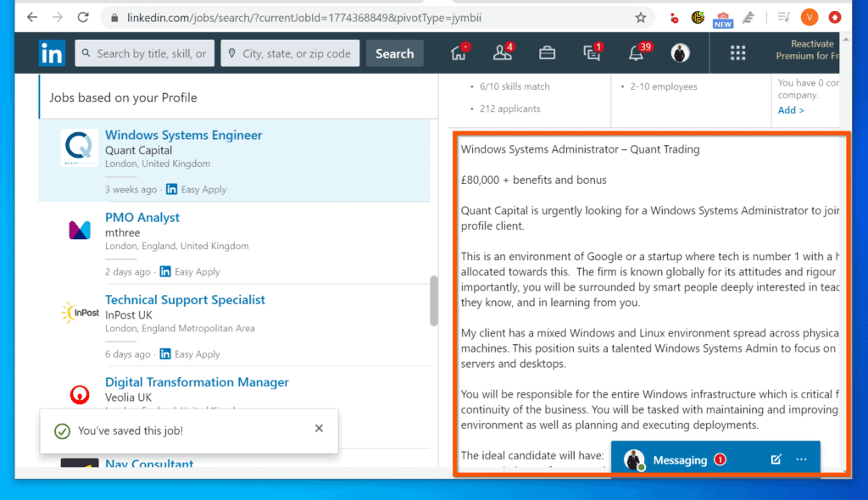Click the InPost company logo
The height and width of the screenshot is (500, 868).
pos(79,313)
